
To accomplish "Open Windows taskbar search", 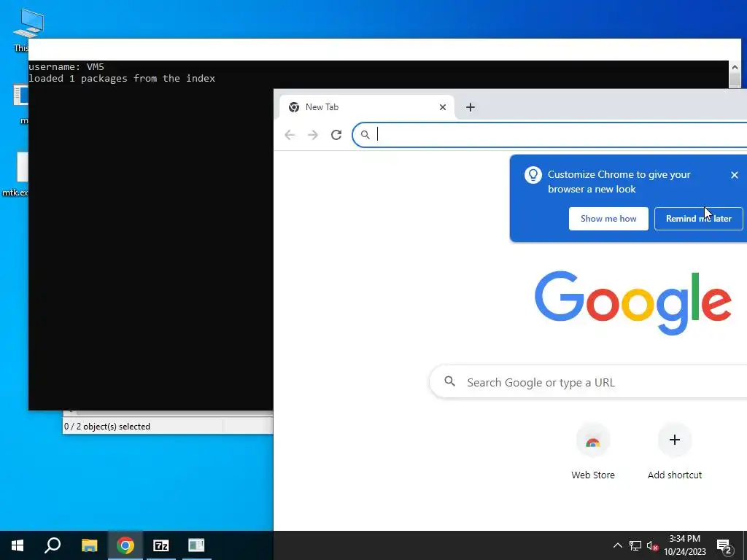I will coord(53,545).
